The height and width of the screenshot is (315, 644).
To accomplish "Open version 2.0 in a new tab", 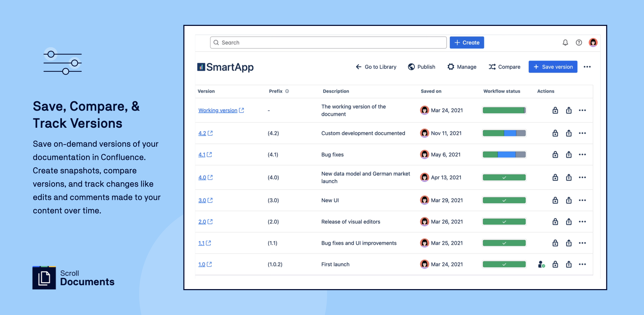I will pos(209,222).
